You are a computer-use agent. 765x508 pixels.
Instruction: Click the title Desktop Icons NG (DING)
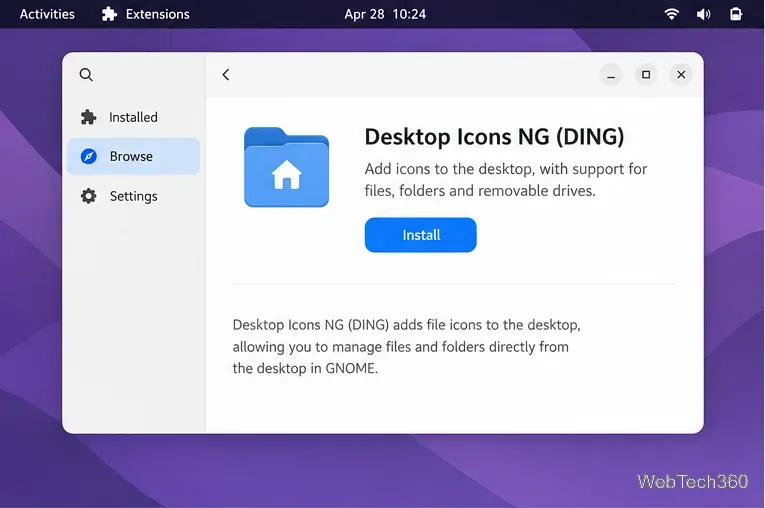click(494, 137)
